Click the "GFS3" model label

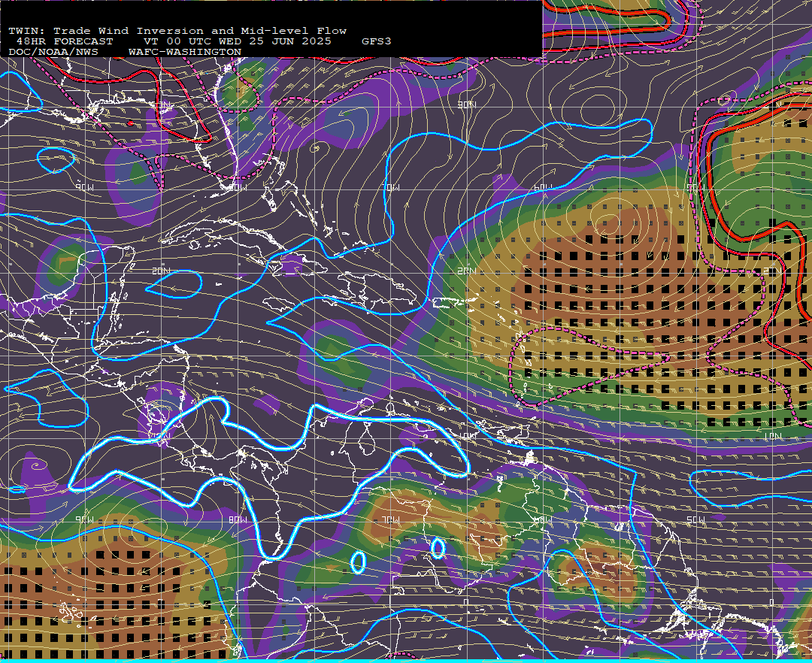[377, 41]
